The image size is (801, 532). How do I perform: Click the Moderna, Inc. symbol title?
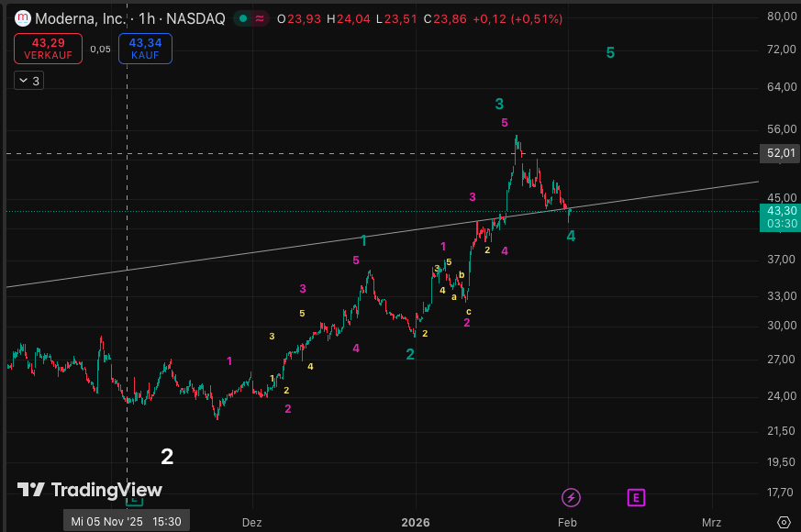[x=79, y=18]
